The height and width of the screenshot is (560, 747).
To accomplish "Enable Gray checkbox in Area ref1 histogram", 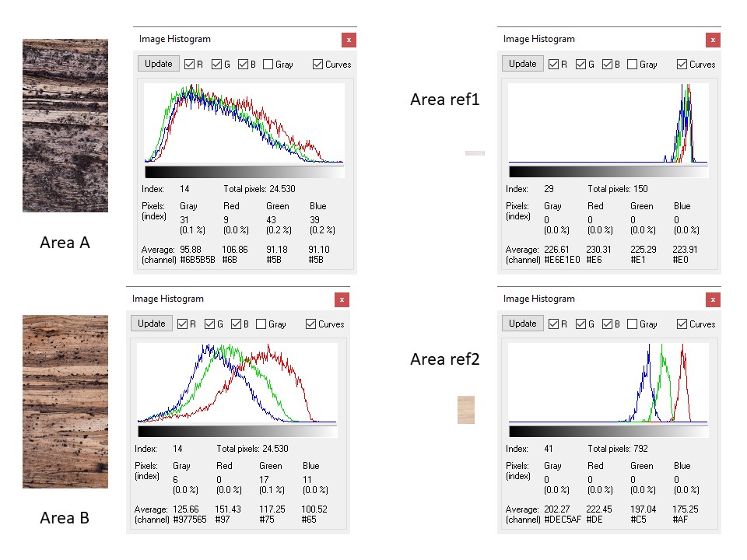I will 633,65.
